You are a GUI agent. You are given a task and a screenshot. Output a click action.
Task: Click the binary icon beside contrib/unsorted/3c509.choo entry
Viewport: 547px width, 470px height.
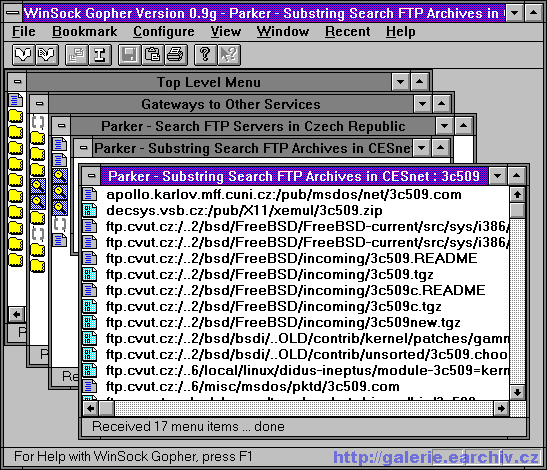[90, 355]
